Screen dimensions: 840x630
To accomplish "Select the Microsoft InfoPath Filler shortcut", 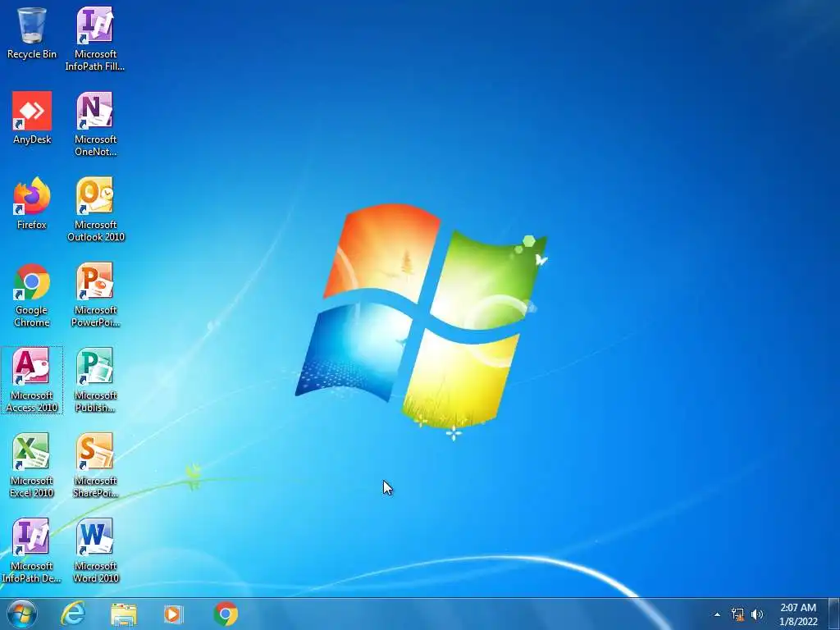I will point(95,39).
